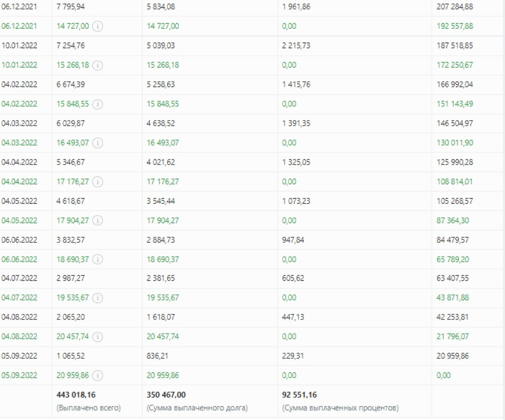Select remaining balance 207 284,88

pos(455,7)
